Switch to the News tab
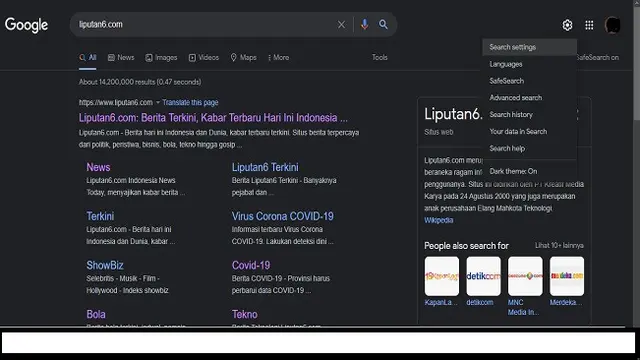The height and width of the screenshot is (360, 640). point(121,58)
